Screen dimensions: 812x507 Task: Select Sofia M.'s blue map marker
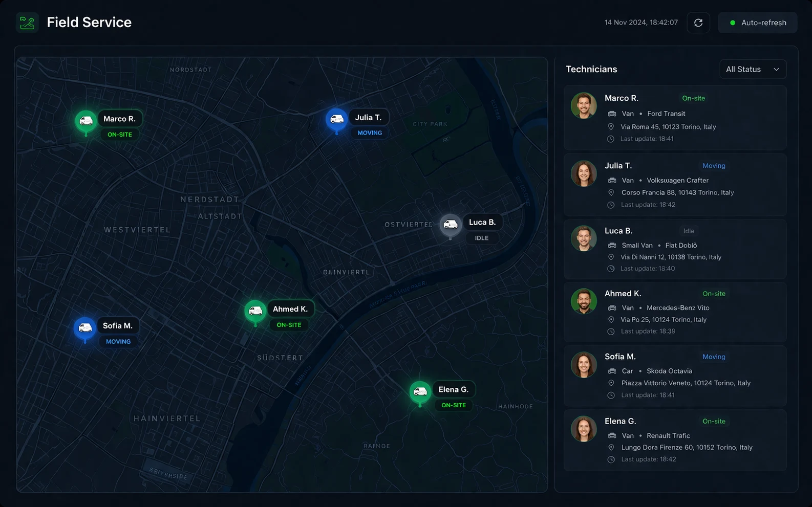[85, 328]
